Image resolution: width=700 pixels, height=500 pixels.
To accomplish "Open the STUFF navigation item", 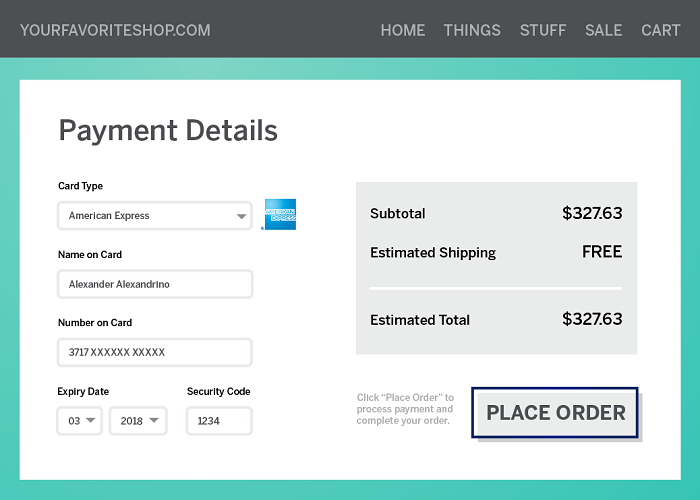I will [543, 30].
